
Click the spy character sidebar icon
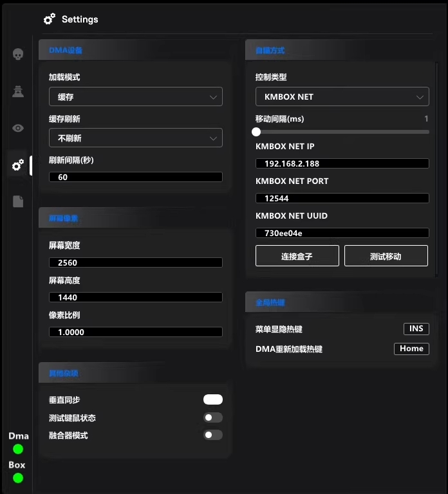(18, 92)
